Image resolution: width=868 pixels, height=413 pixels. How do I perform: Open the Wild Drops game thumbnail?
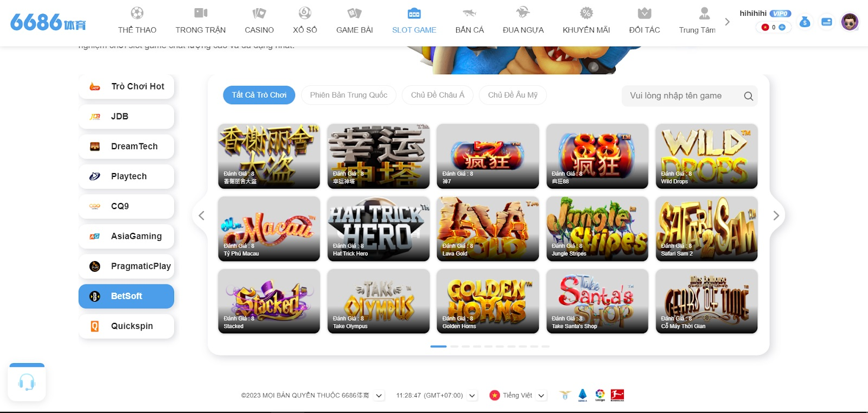click(x=706, y=156)
